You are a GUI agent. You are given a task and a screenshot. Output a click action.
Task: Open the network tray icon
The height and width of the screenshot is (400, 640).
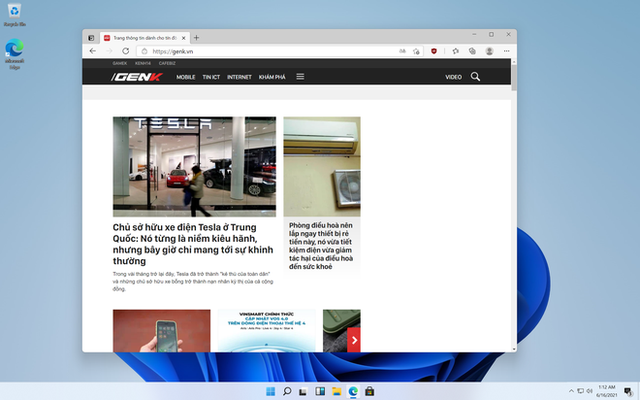[580, 391]
